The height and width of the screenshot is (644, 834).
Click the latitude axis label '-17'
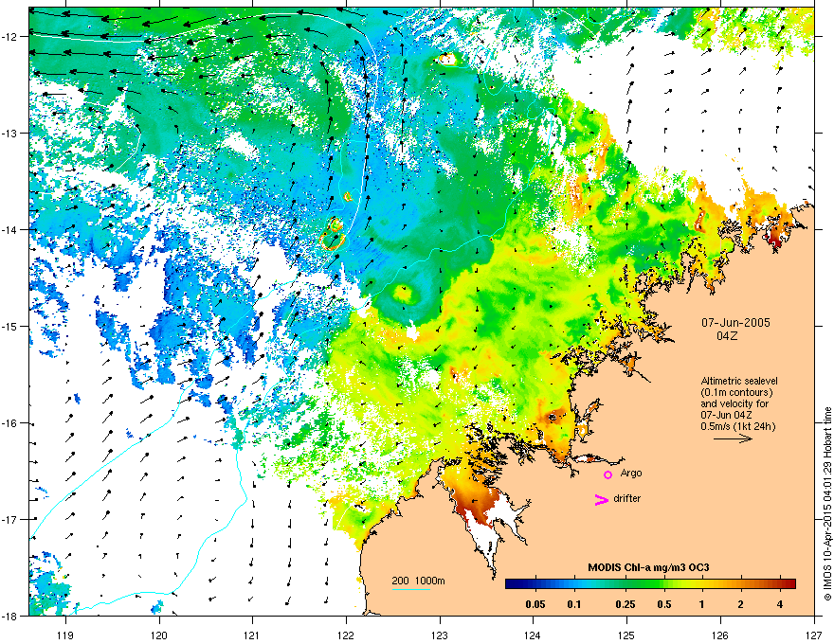click(10, 519)
